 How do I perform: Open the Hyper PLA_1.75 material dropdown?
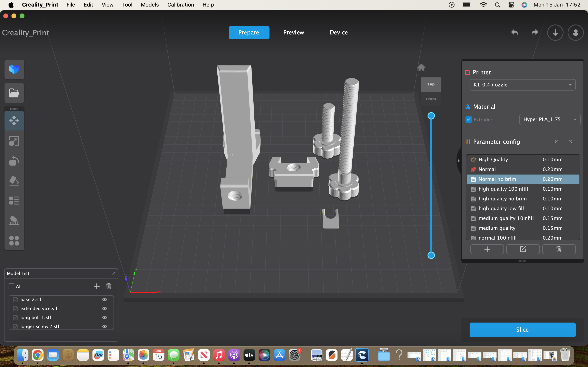[x=550, y=119]
